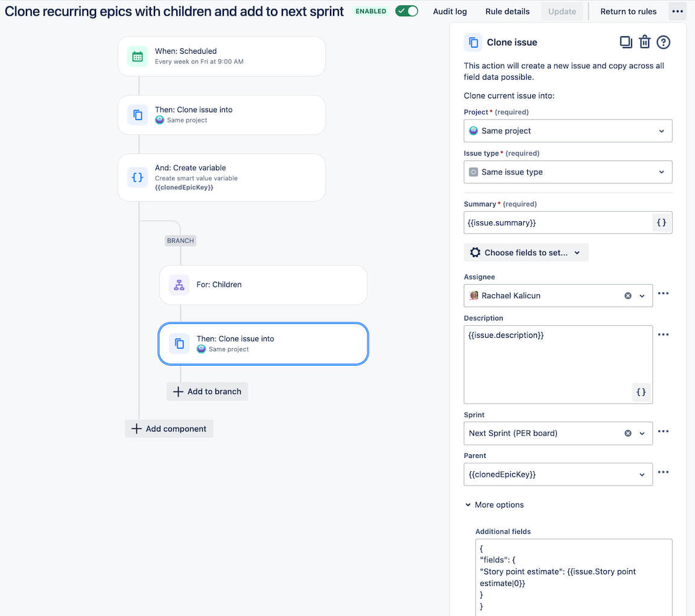
Task: Click clone icon in the highlighted branch card
Action: pos(179,343)
